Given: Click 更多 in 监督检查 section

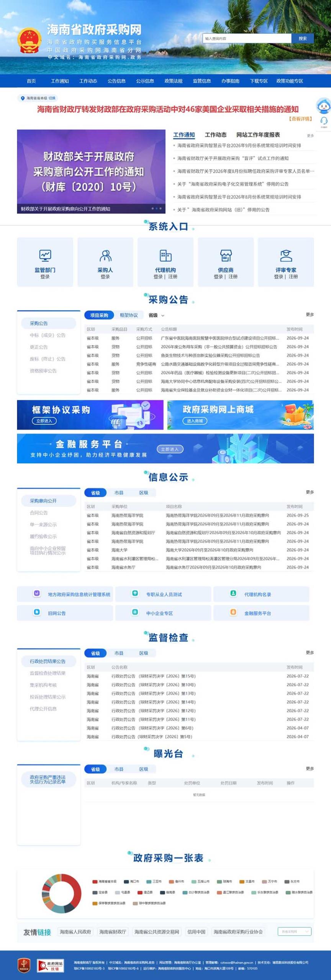Looking at the screenshot, I should [x=310, y=653].
